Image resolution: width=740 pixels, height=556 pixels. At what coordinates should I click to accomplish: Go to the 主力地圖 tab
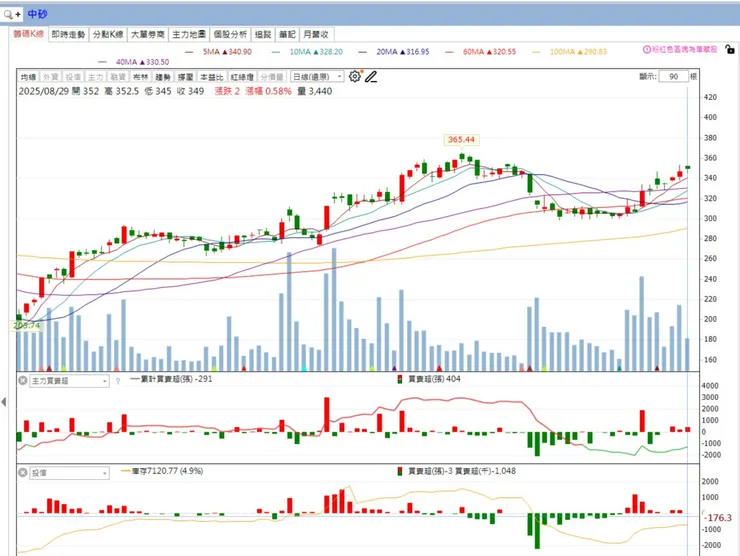pos(189,34)
